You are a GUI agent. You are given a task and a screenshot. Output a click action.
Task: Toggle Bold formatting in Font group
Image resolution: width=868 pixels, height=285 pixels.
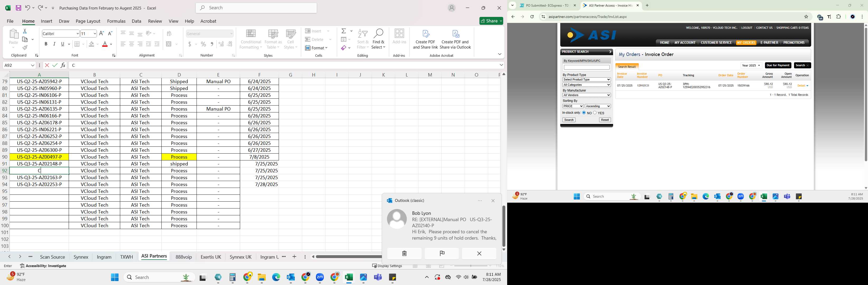click(46, 44)
